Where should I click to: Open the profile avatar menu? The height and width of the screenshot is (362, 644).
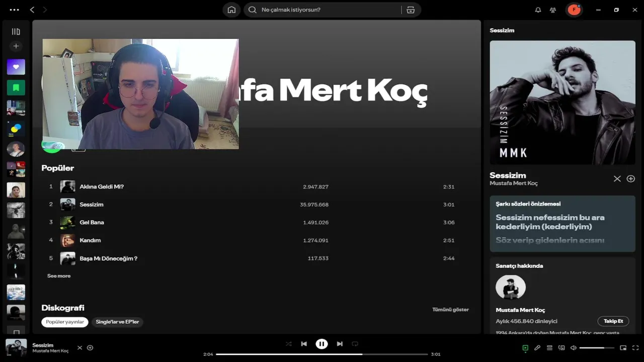[574, 10]
